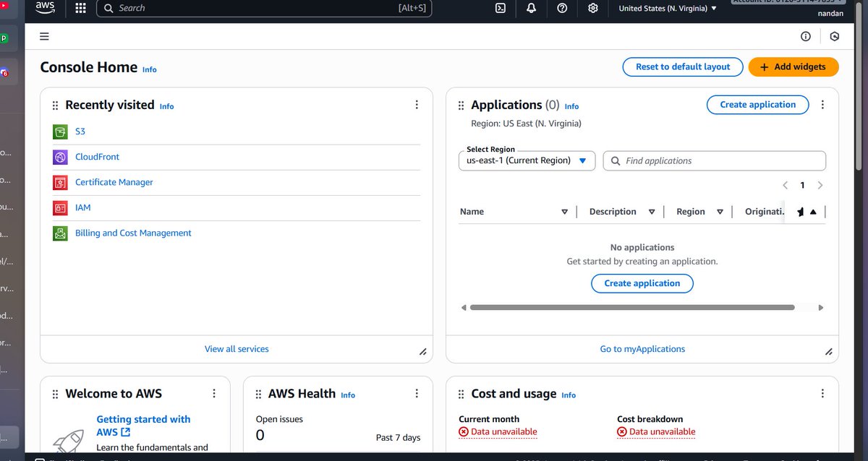The width and height of the screenshot is (868, 461).
Task: Click Recently visited widget corner size handle
Action: click(423, 352)
